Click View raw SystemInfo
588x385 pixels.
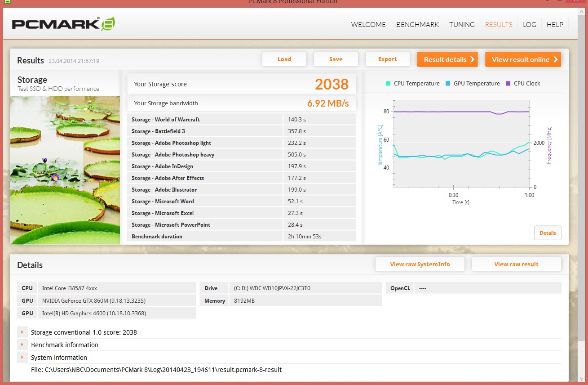pos(420,264)
